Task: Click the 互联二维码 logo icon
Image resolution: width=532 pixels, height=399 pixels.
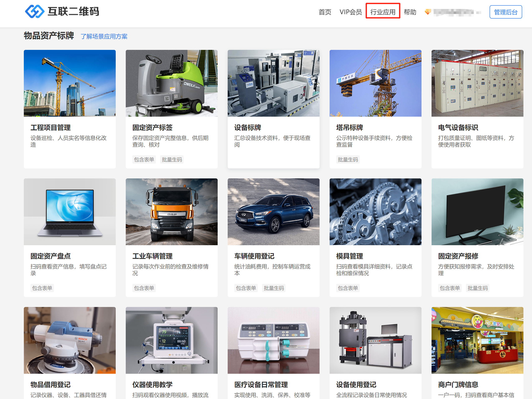Action: pos(35,11)
